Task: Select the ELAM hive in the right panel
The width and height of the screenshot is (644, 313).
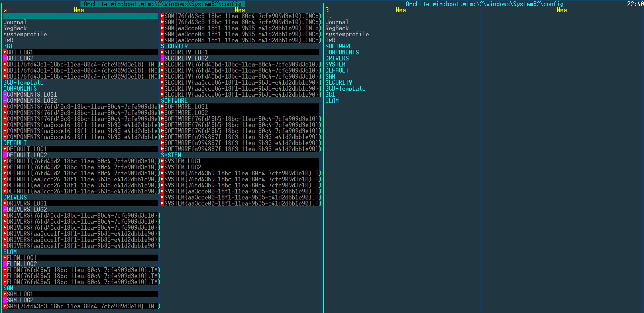Action: click(x=332, y=101)
